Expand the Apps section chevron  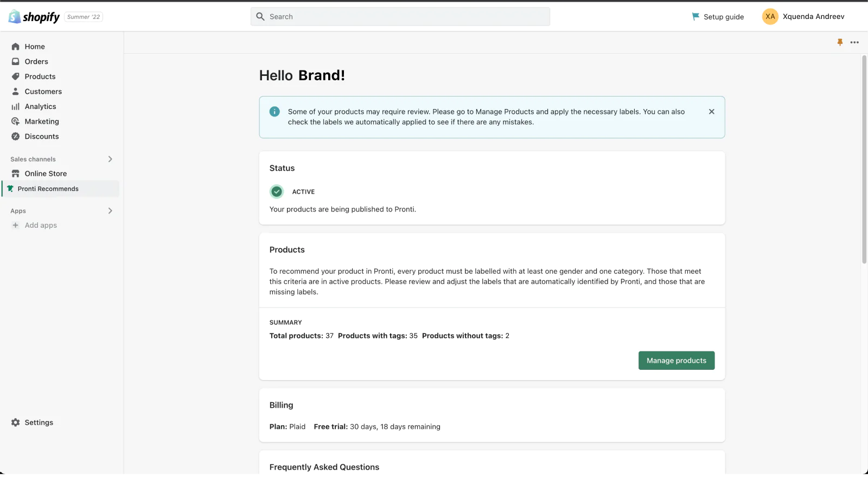point(110,211)
